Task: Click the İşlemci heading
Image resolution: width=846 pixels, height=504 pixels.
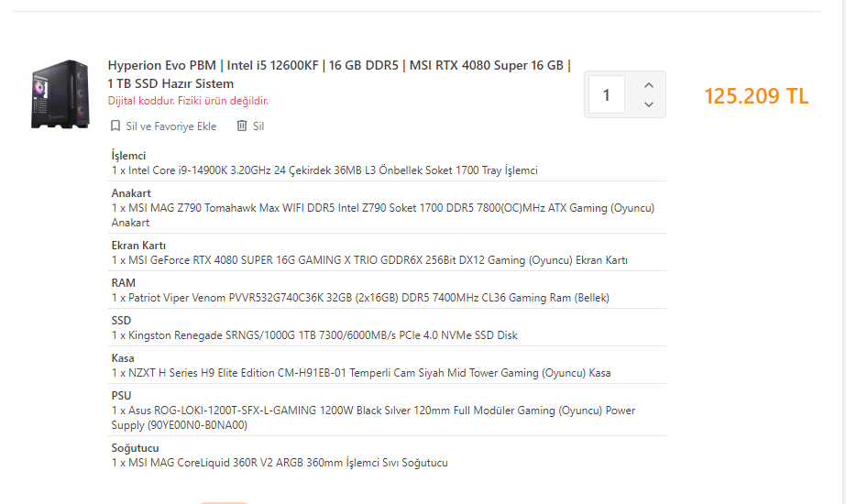Action: click(x=128, y=156)
